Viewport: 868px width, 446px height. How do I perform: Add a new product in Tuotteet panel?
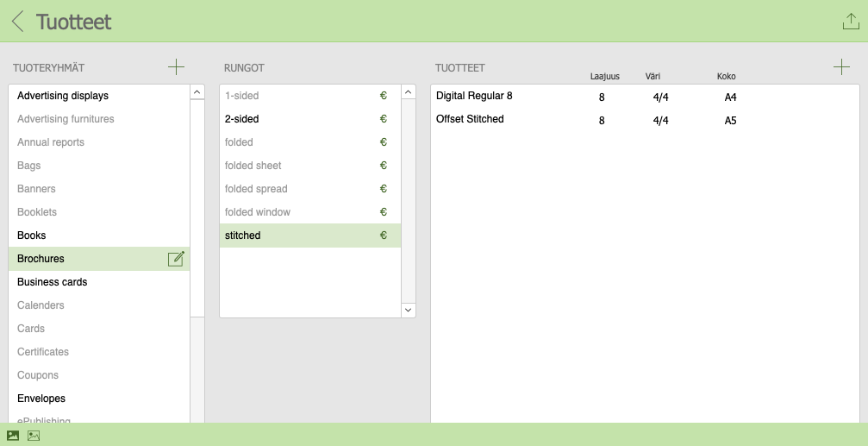point(841,66)
